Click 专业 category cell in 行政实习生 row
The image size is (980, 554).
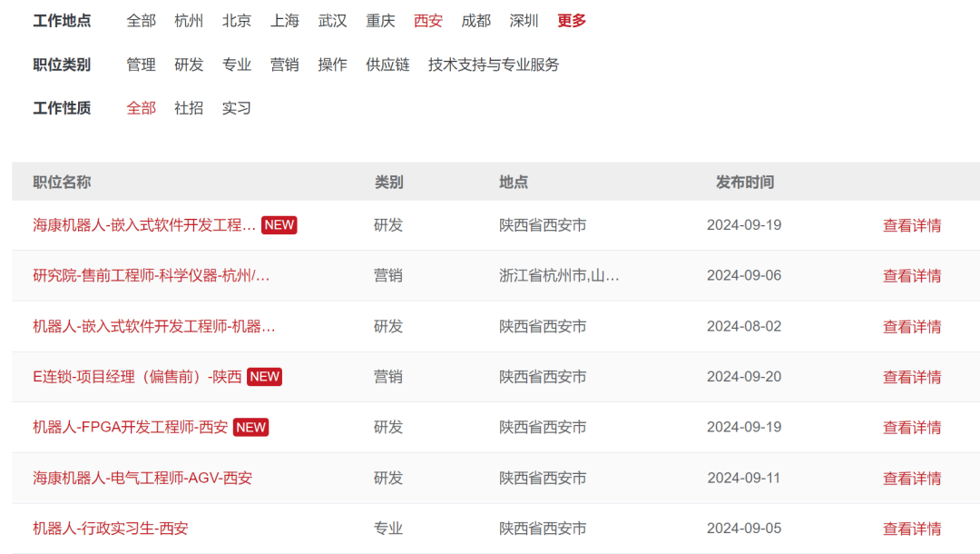[x=388, y=529]
